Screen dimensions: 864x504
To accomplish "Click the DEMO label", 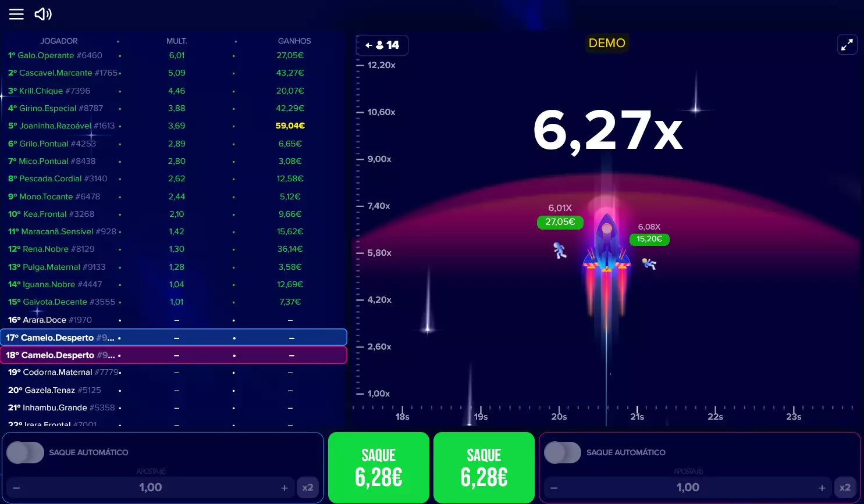I will [607, 43].
